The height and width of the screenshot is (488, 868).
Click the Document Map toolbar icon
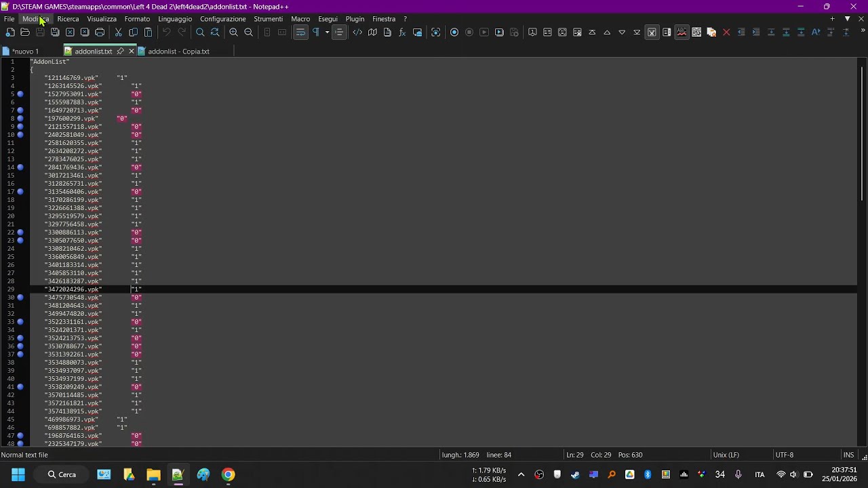[372, 32]
